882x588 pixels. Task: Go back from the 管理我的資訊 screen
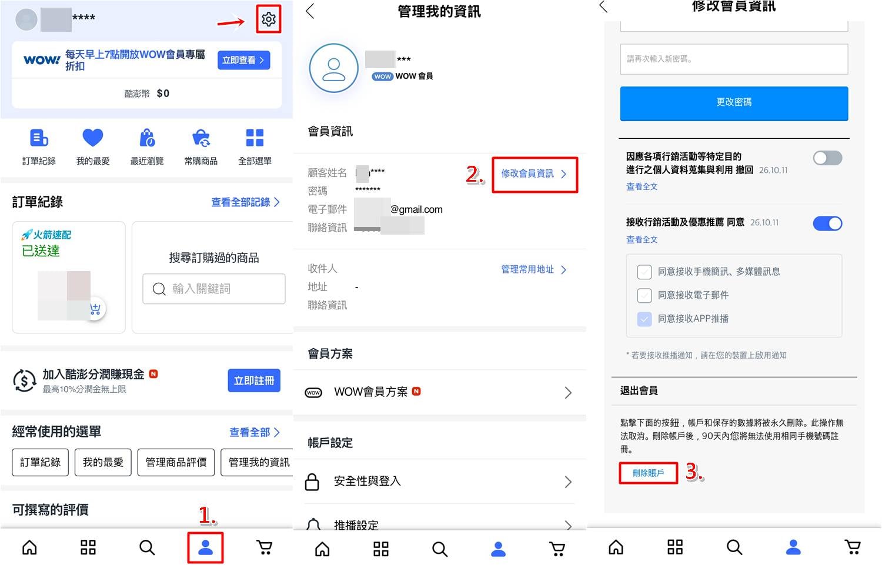[x=310, y=11]
